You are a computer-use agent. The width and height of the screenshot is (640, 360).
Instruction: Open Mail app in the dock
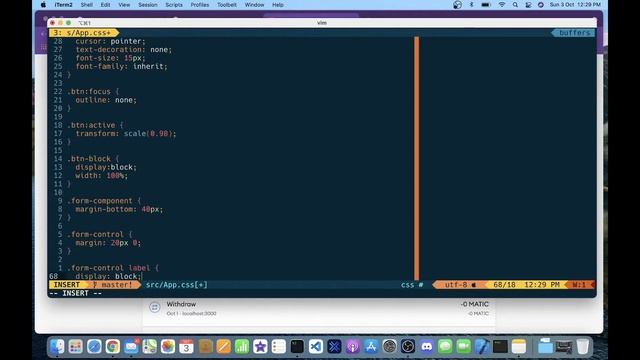click(131, 347)
